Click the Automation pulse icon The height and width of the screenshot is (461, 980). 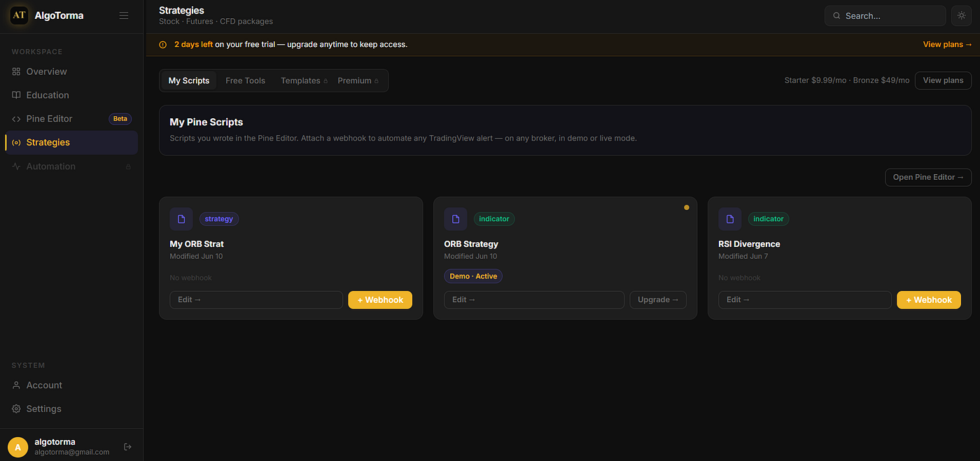click(17, 166)
